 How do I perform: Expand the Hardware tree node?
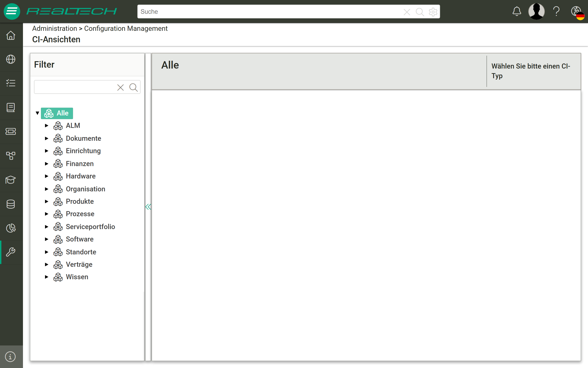point(46,176)
